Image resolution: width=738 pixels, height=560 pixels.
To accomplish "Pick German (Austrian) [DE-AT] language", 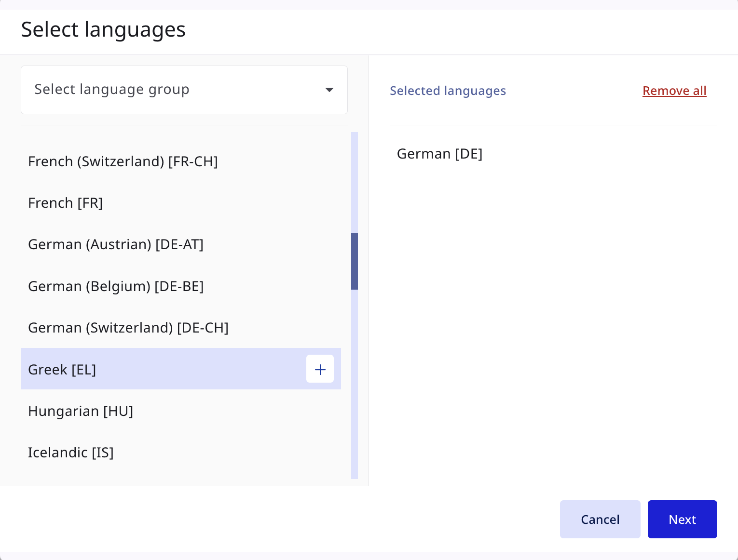I will 181,244.
